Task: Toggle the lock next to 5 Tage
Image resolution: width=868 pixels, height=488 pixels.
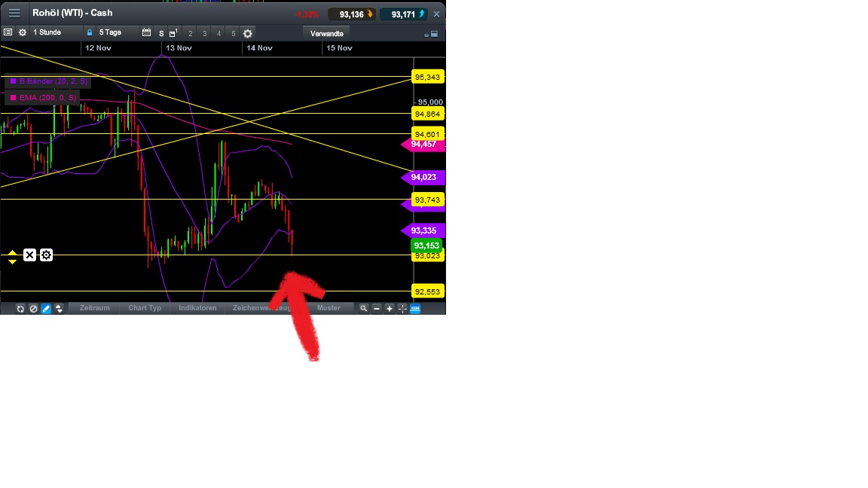Action: (x=89, y=32)
